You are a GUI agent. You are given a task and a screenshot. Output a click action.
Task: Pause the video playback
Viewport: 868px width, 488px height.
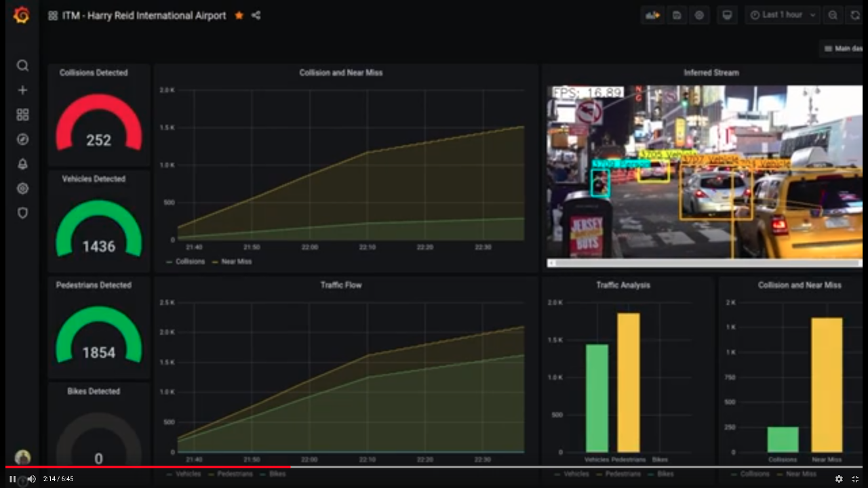12,479
